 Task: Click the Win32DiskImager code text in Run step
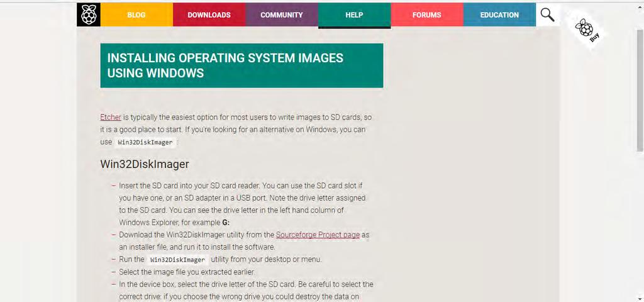click(x=177, y=260)
